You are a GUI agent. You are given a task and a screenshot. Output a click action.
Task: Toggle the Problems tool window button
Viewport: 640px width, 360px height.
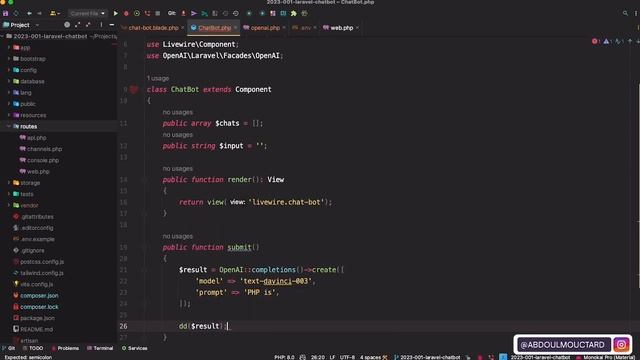click(65, 348)
